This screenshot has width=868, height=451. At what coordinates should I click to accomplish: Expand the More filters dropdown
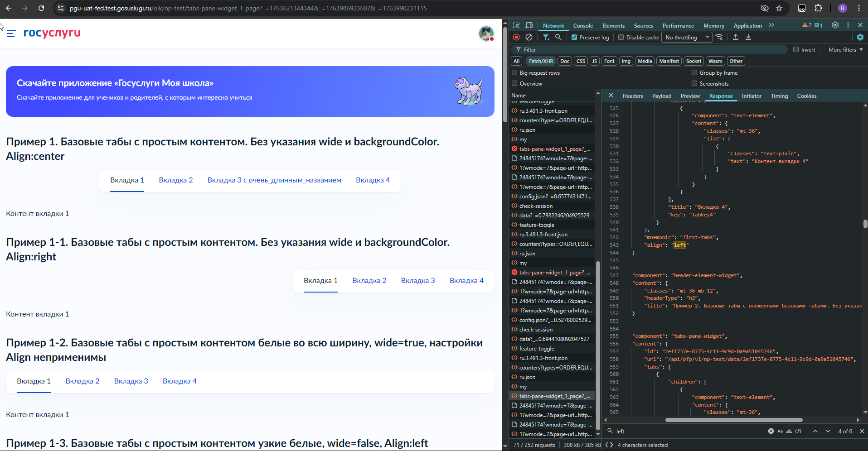(x=845, y=50)
